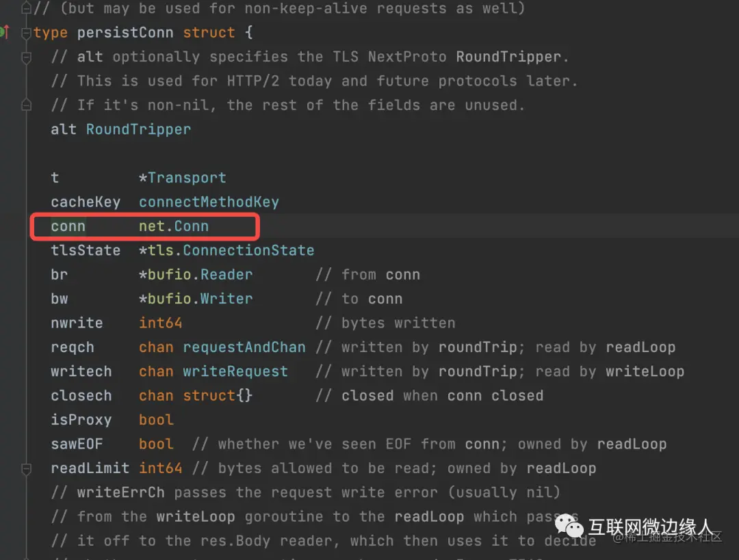
Task: Select the 'persistConn' type name
Action: point(125,33)
